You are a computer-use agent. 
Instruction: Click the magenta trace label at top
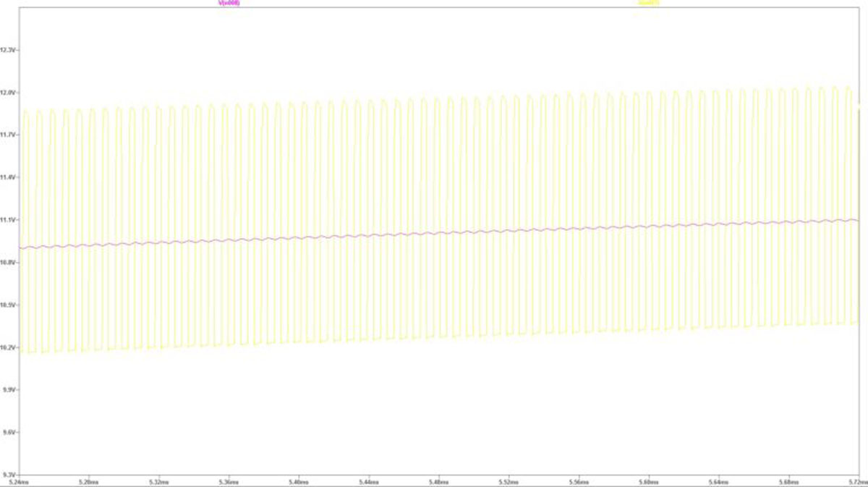[x=229, y=4]
